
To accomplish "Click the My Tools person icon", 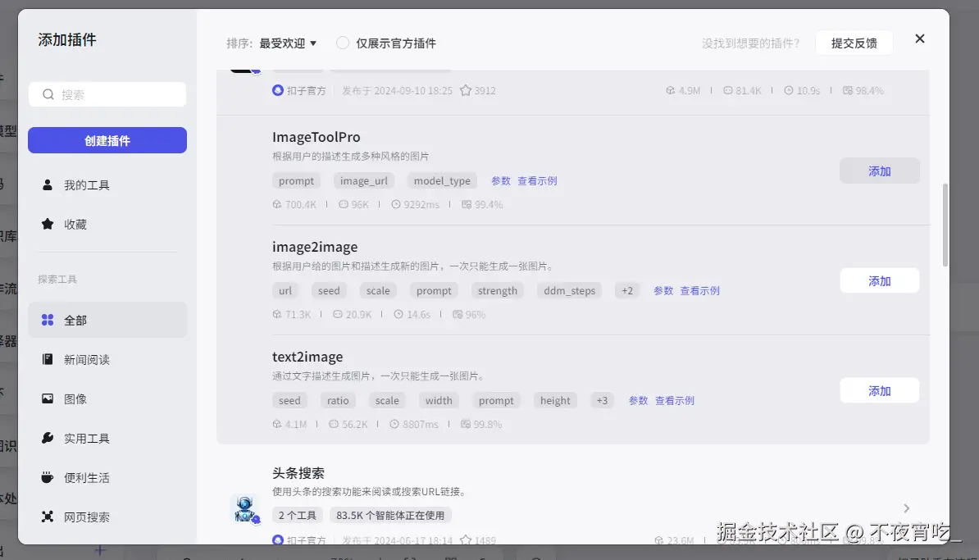I will 48,184.
